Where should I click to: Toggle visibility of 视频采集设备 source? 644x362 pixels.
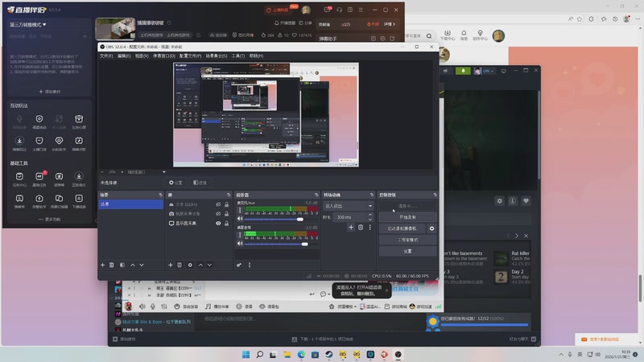tap(218, 214)
